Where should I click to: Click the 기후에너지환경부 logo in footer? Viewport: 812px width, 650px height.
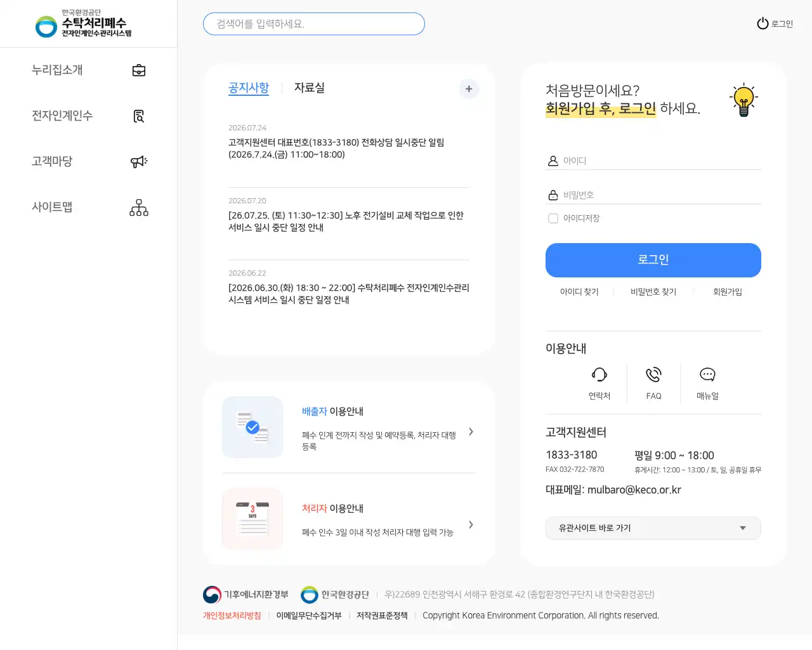[246, 595]
